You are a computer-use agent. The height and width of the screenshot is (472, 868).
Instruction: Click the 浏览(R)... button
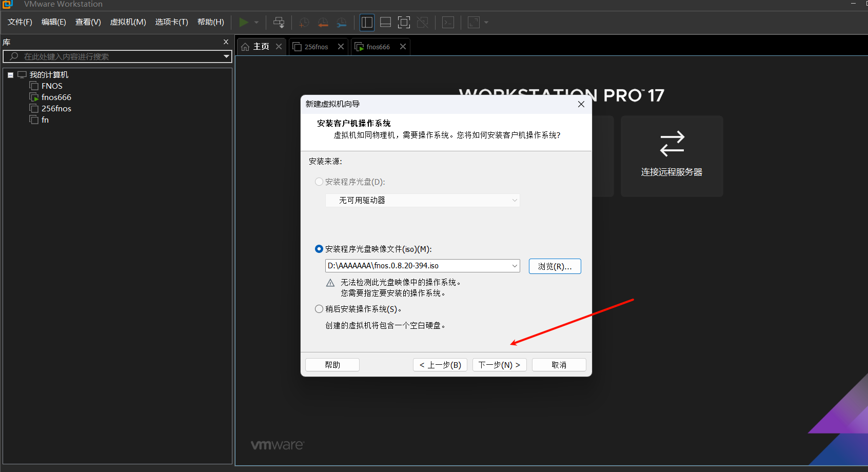555,266
